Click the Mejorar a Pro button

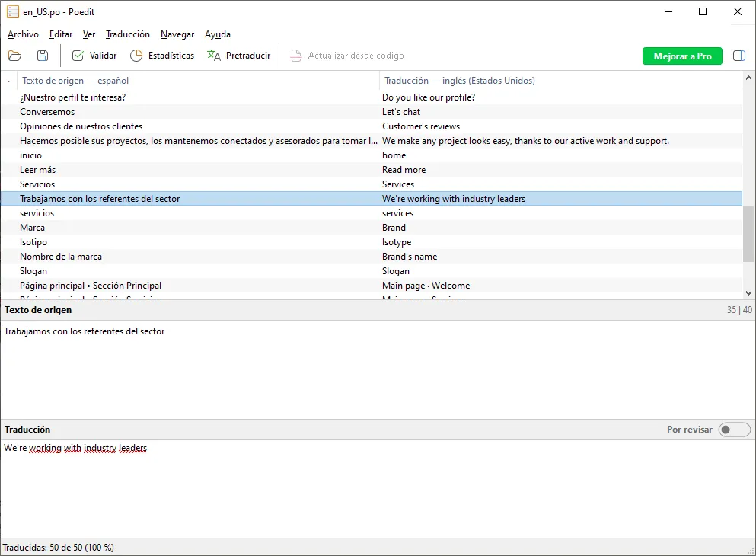point(682,56)
